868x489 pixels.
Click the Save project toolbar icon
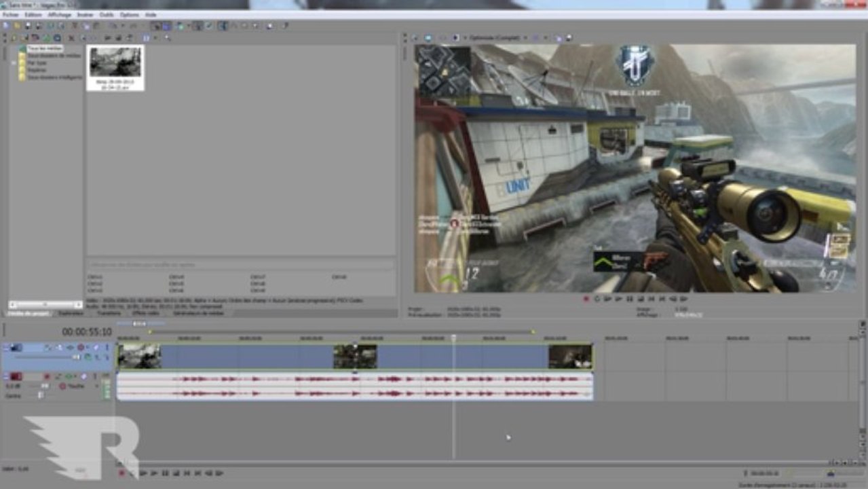[x=28, y=26]
